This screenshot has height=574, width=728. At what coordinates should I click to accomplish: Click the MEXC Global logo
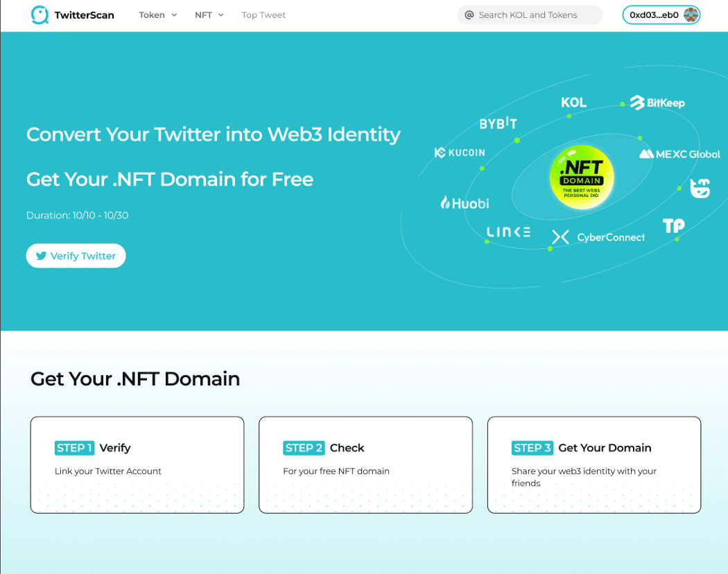pos(679,154)
